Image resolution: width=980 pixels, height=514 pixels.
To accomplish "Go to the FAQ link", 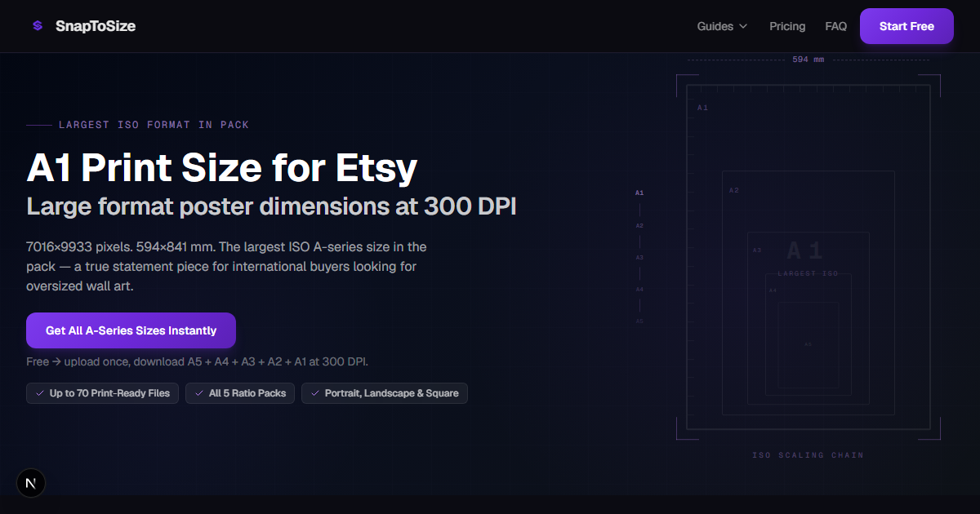I will coord(835,26).
